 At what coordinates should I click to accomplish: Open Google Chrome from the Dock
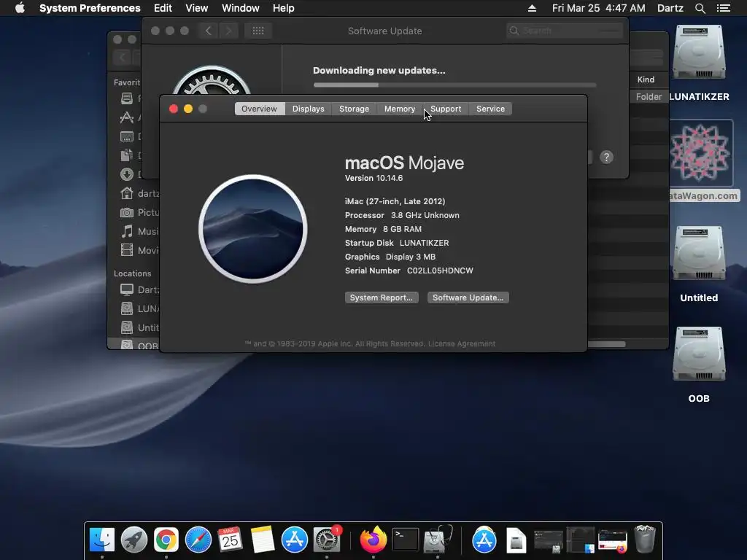pyautogui.click(x=166, y=540)
